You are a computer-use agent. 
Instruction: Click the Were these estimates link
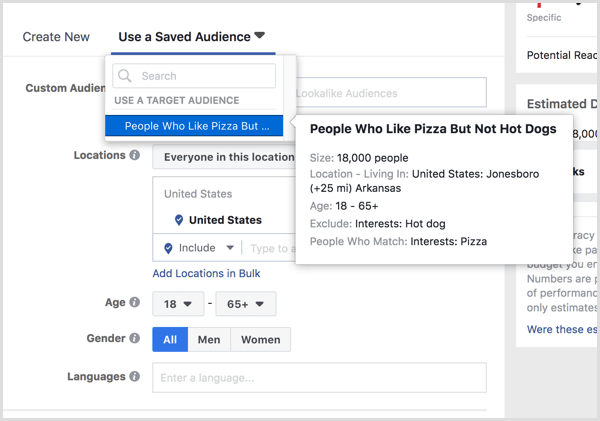(563, 329)
